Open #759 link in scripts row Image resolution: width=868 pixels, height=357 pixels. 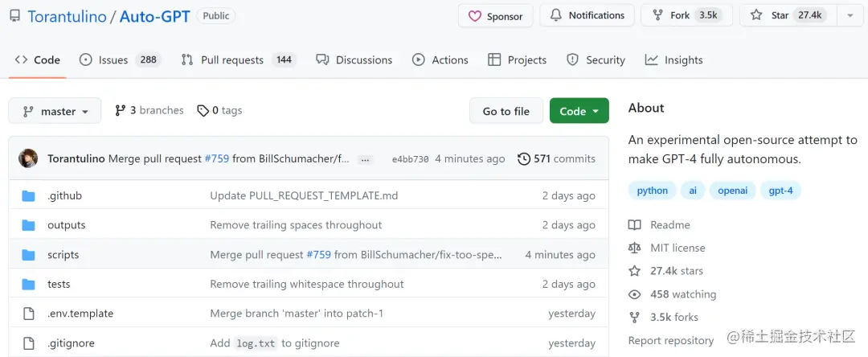point(319,255)
